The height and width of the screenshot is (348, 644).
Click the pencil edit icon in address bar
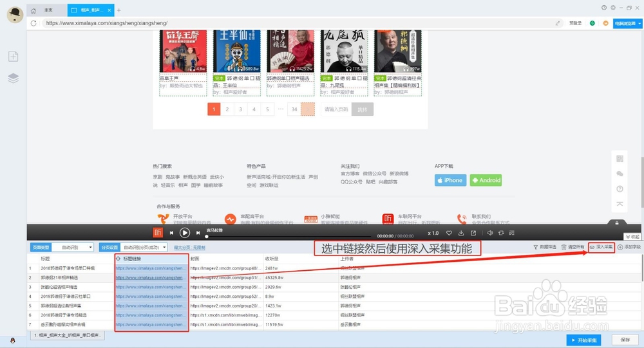(x=557, y=23)
